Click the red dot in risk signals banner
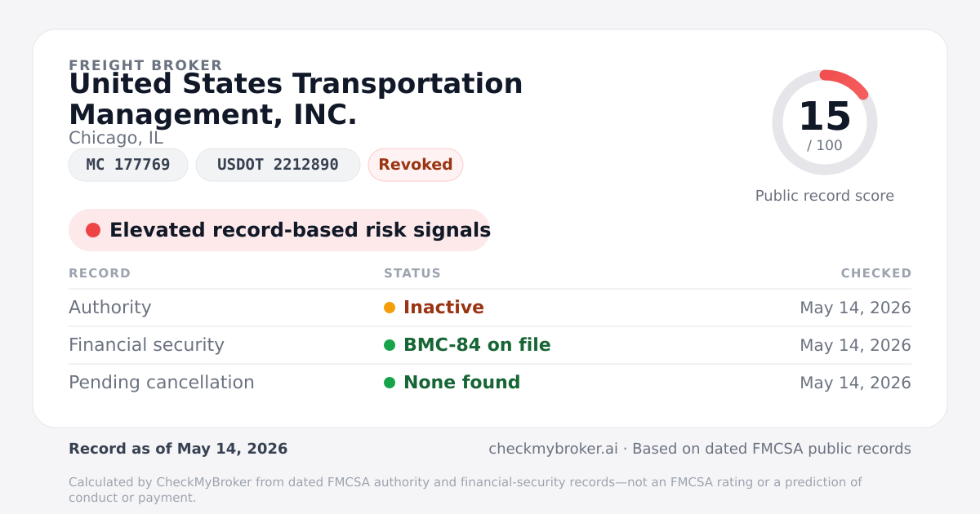 pos(93,230)
